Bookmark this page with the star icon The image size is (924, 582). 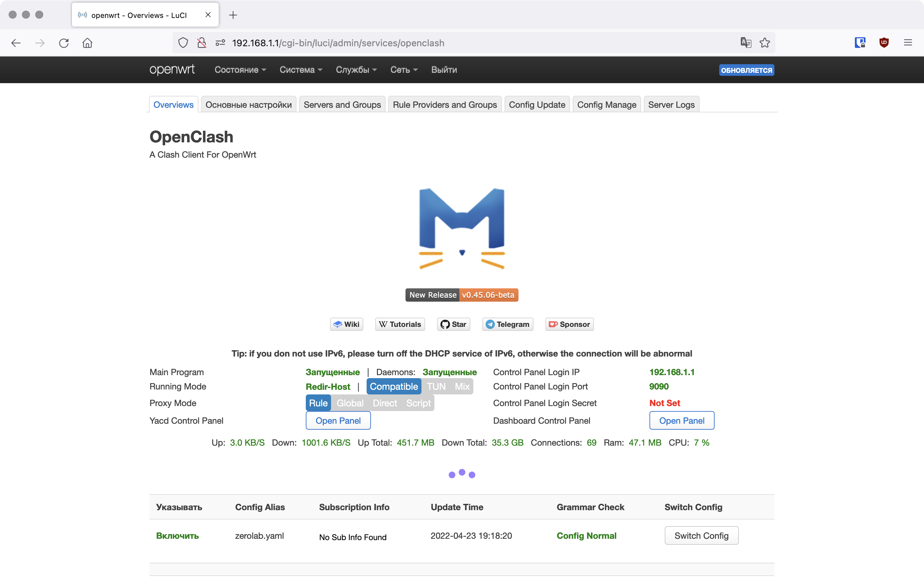click(x=765, y=43)
